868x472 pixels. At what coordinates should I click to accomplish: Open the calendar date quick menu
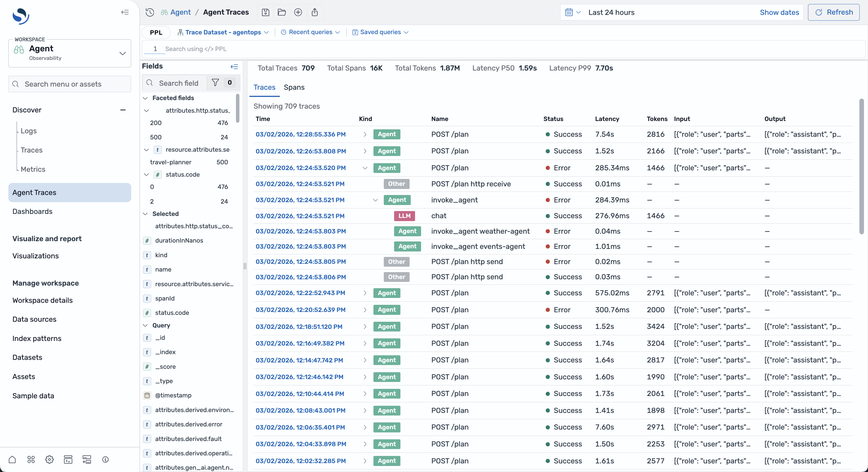pyautogui.click(x=572, y=12)
